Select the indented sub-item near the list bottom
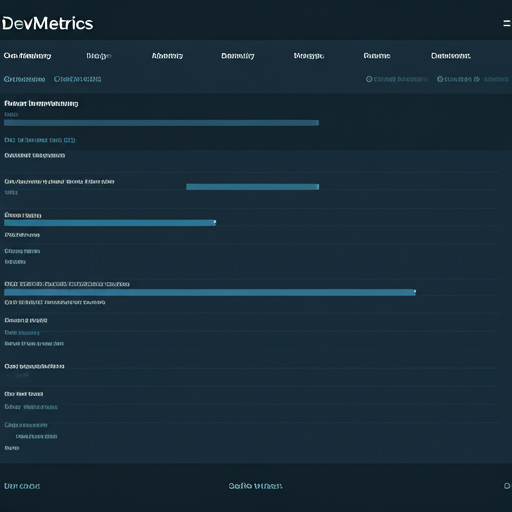The image size is (512, 512). pos(36,436)
